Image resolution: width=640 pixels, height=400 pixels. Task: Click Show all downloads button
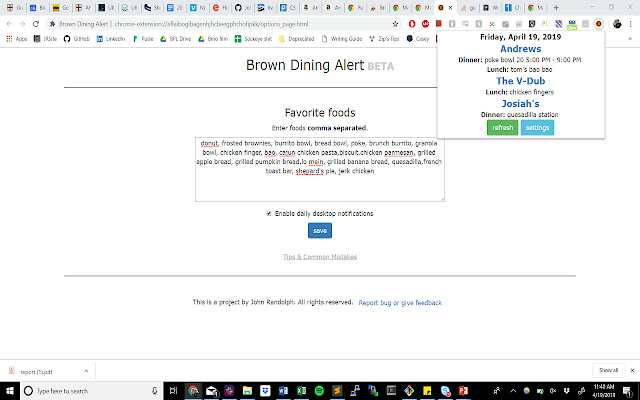point(608,371)
